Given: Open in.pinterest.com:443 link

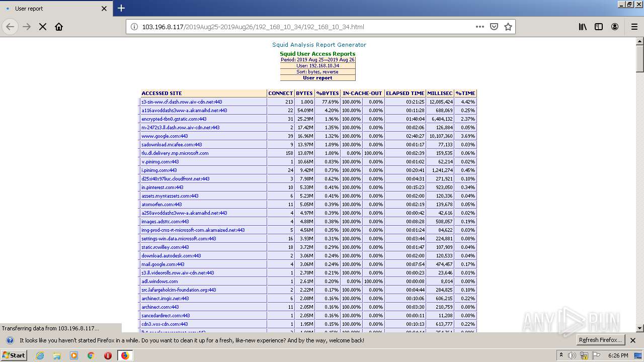Looking at the screenshot, I should click(x=163, y=188).
